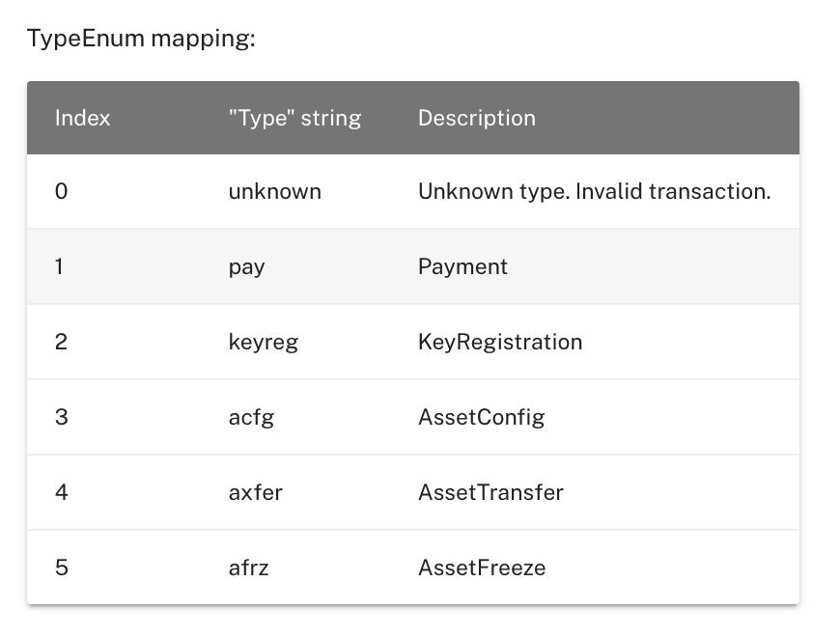
Task: Select the KeyRegistration description text
Action: [x=499, y=342]
